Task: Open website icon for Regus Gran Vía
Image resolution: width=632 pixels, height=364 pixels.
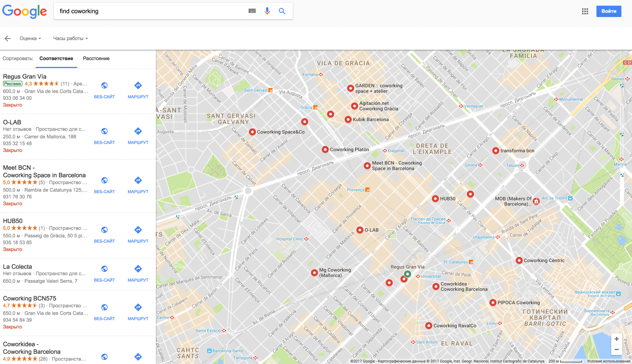Action: click(104, 86)
